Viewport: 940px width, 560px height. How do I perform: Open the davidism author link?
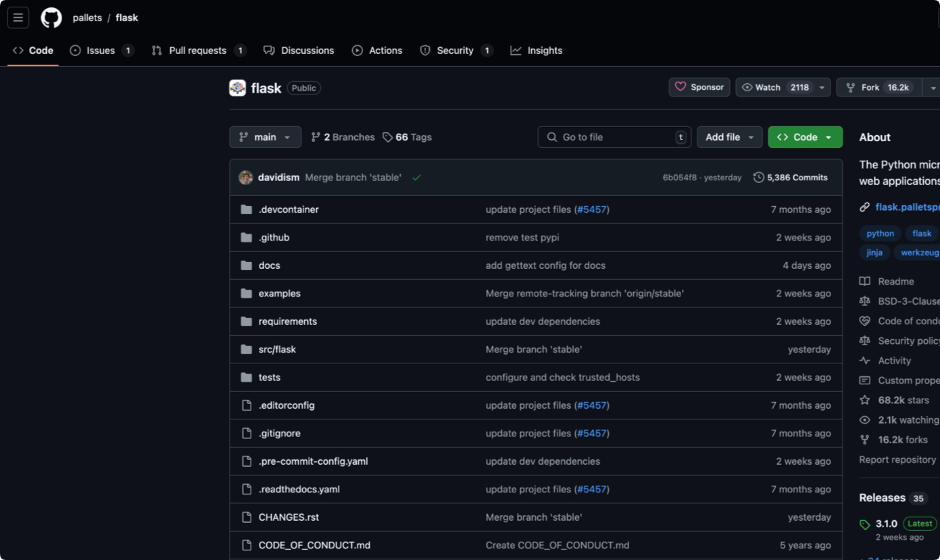coord(278,178)
